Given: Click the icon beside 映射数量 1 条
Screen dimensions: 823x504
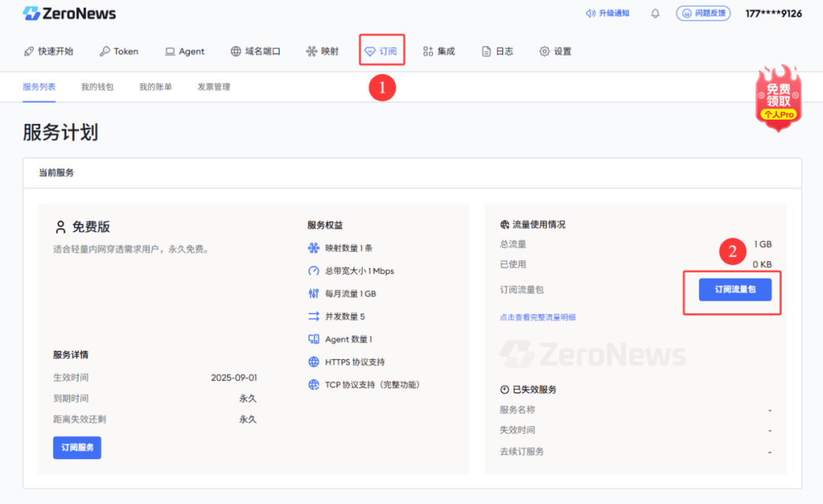Looking at the screenshot, I should pos(313,248).
